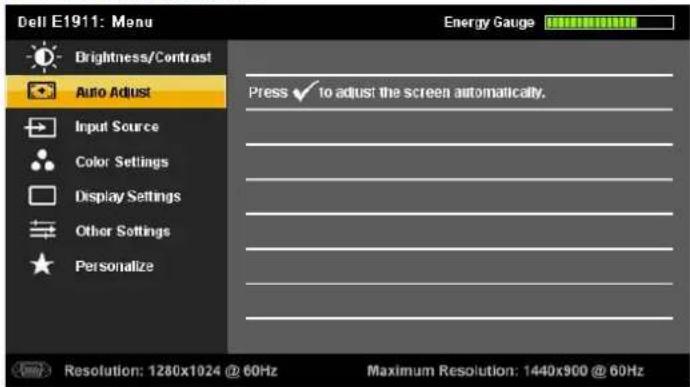The width and height of the screenshot is (690, 387).
Task: Select the Color Settings dots icon
Action: coord(42,161)
